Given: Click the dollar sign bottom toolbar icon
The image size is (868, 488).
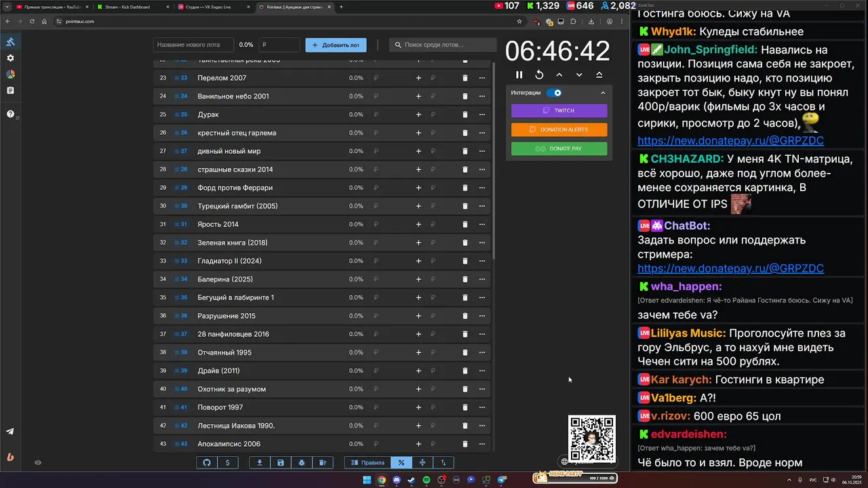Looking at the screenshot, I should (x=227, y=462).
